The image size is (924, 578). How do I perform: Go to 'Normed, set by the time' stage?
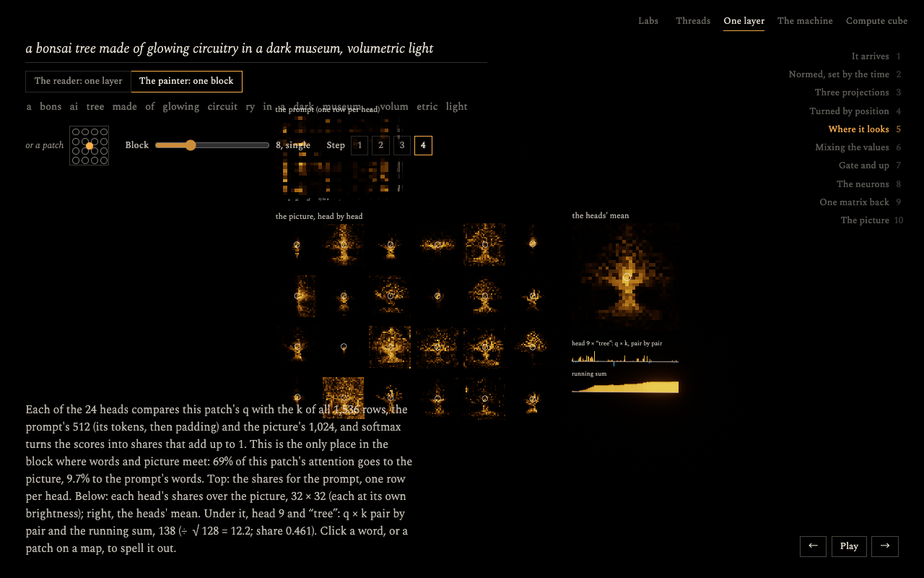click(x=845, y=74)
